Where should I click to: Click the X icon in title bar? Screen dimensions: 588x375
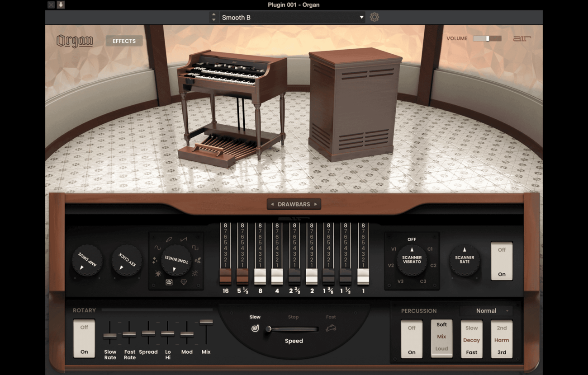(x=51, y=5)
